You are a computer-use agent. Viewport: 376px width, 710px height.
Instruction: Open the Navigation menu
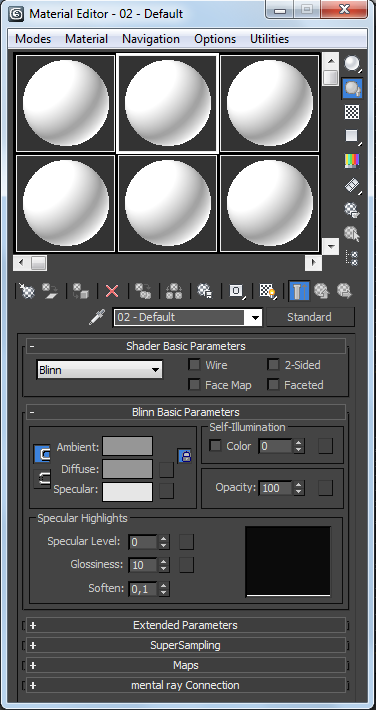151,39
